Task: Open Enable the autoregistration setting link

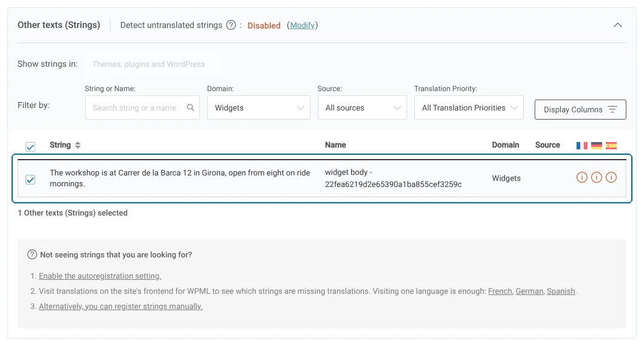Action: 100,276
